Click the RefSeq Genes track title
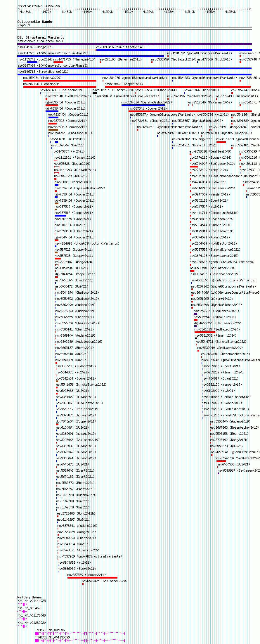The width and height of the screenshot is (260, 644). [30, 597]
